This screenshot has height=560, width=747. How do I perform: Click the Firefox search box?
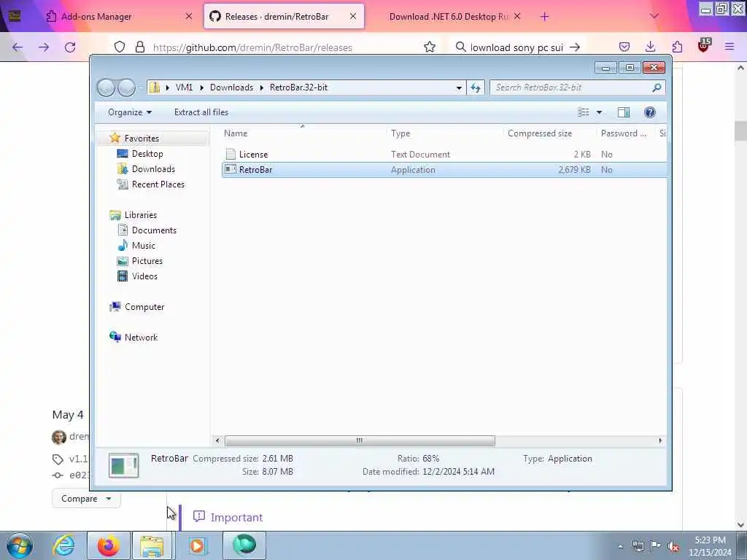[x=517, y=47]
